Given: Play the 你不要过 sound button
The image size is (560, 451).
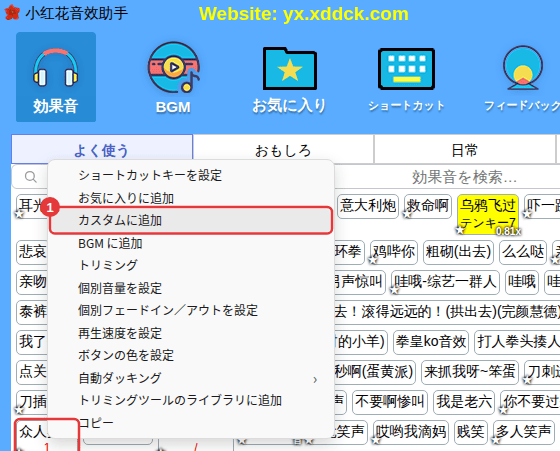Looking at the screenshot, I should point(530,402).
